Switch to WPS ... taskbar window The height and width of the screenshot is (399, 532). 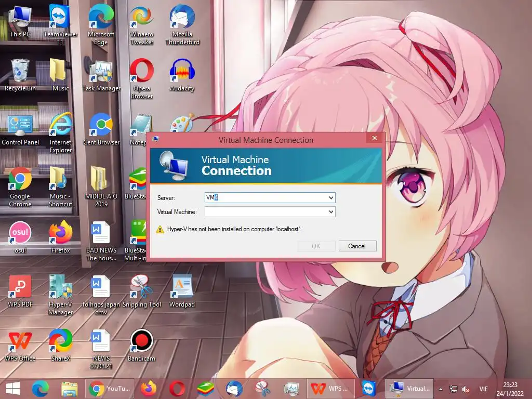coord(330,389)
